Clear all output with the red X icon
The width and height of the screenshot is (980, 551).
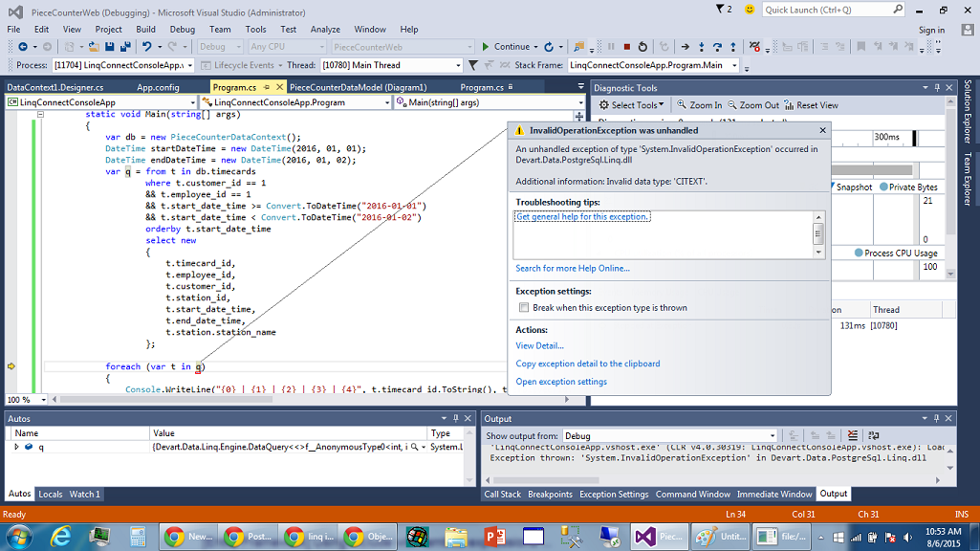(853, 435)
